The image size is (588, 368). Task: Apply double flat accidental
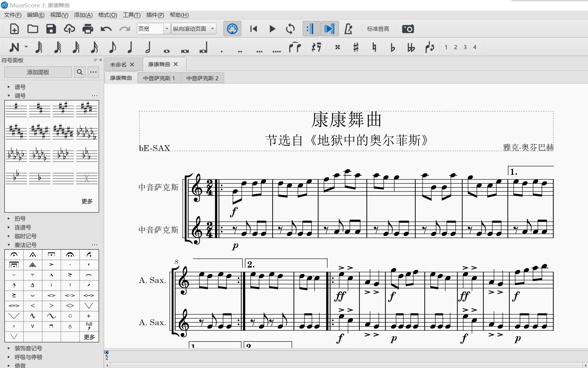[411, 47]
